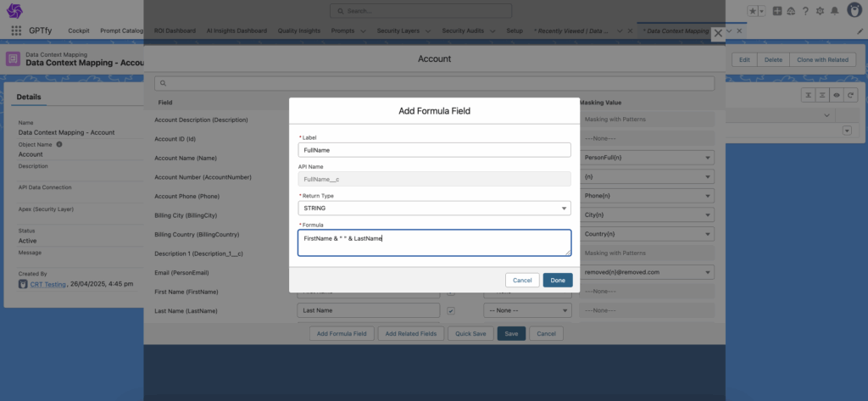Click the Delete record button

[773, 60]
